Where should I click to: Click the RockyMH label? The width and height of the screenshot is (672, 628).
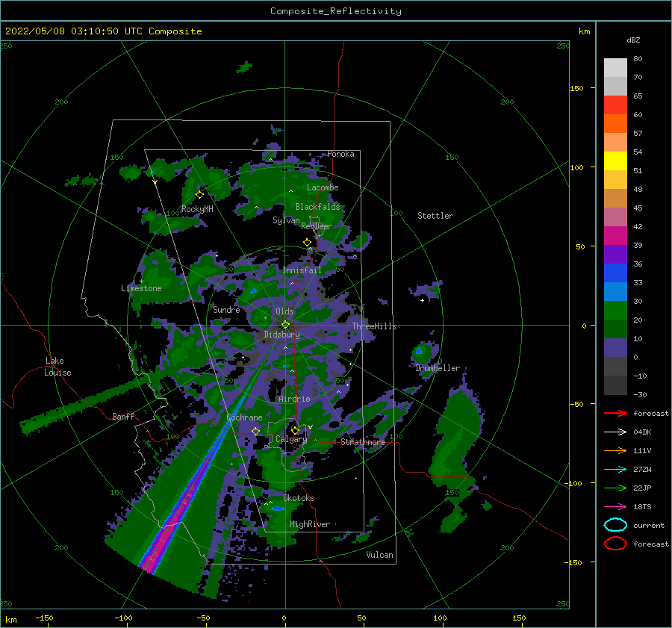(197, 209)
